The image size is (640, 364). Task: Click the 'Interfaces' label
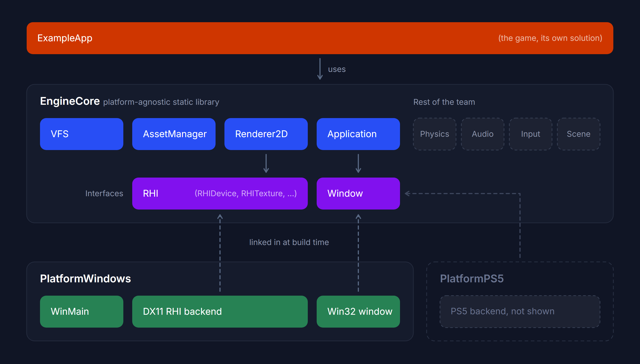104,194
